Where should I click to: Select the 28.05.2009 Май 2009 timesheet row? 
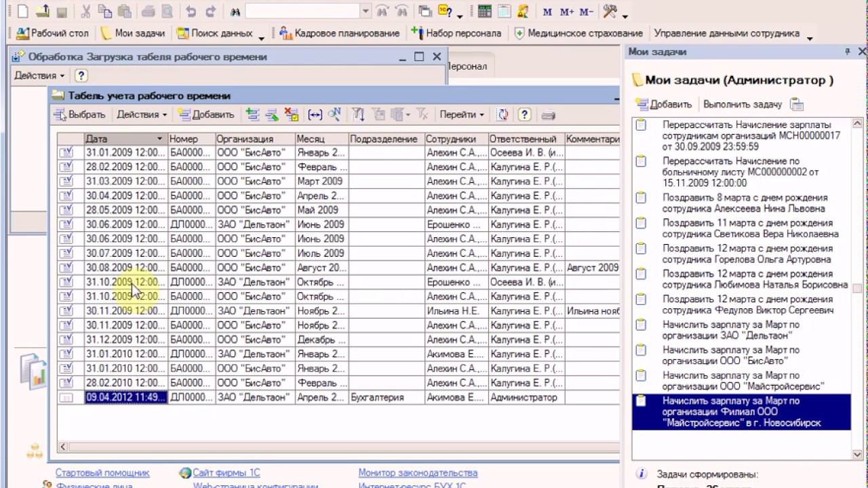click(338, 210)
